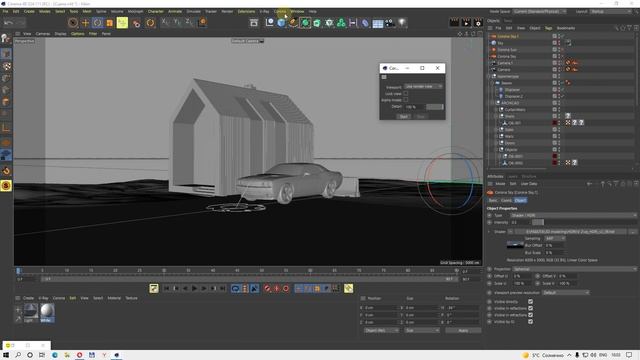Toggle visibility dots of Corona Sun object
Viewport: 640px width, 360px height.
(x=559, y=50)
